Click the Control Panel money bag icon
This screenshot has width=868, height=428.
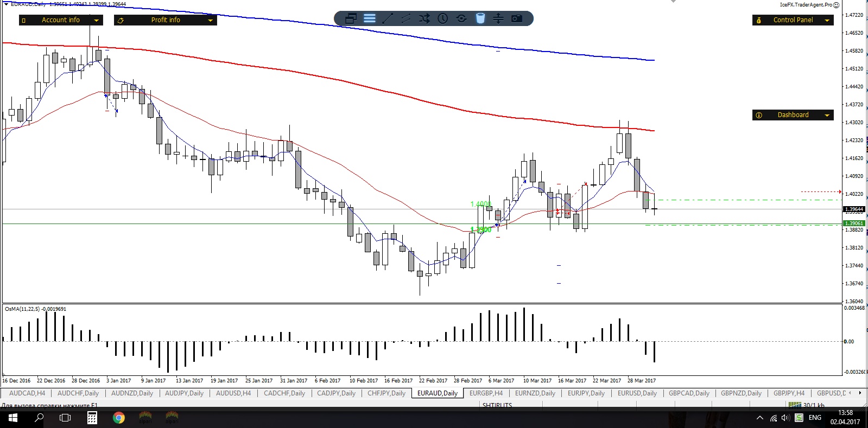pyautogui.click(x=759, y=21)
